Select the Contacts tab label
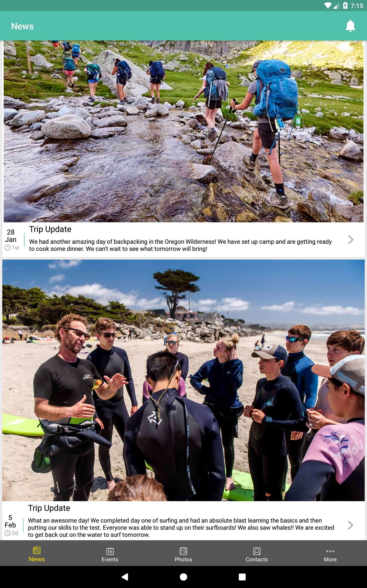 (257, 559)
